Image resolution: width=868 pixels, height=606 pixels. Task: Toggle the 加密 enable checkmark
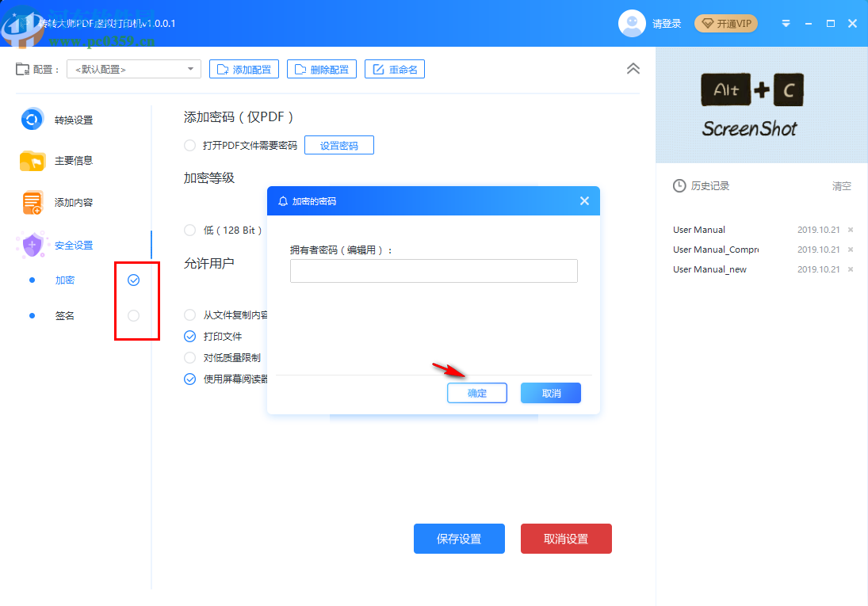(133, 280)
